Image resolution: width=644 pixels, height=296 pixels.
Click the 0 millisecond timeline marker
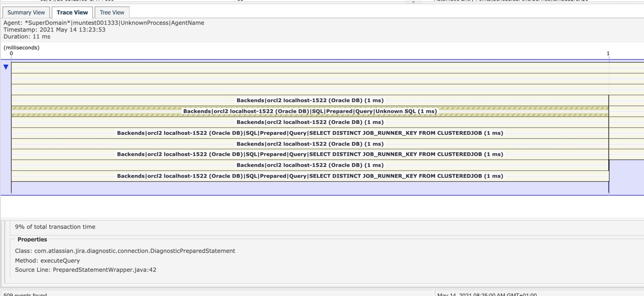click(11, 53)
